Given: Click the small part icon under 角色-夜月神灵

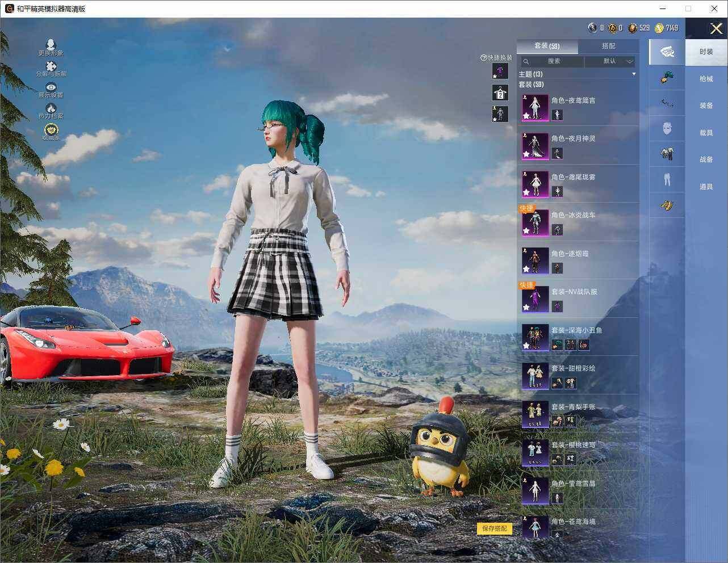Looking at the screenshot, I should tap(557, 153).
